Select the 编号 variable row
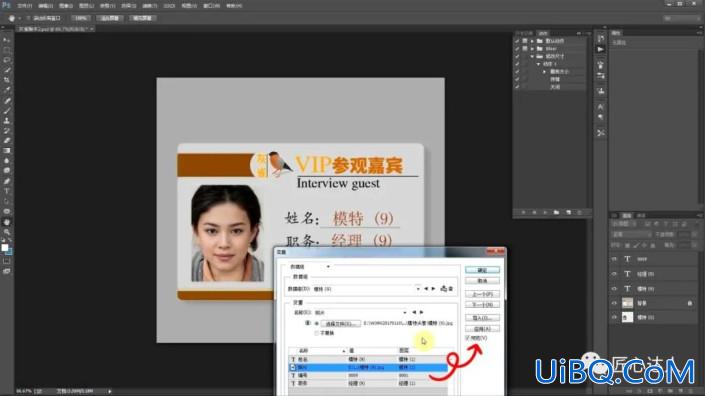705x396 pixels. tap(368, 375)
